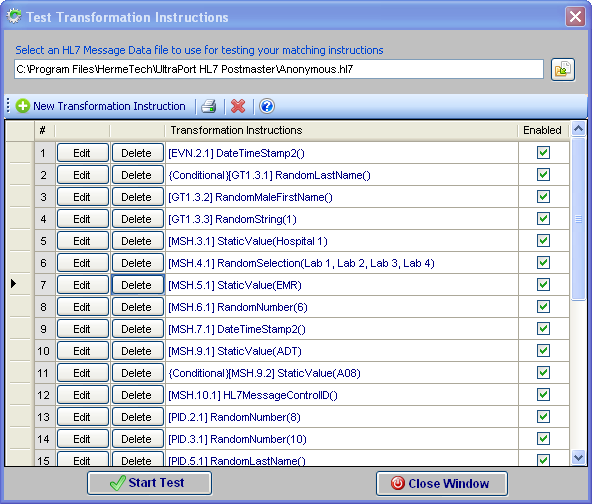592x504 pixels.
Task: Click the scrollbar down arrow
Action: (578, 458)
